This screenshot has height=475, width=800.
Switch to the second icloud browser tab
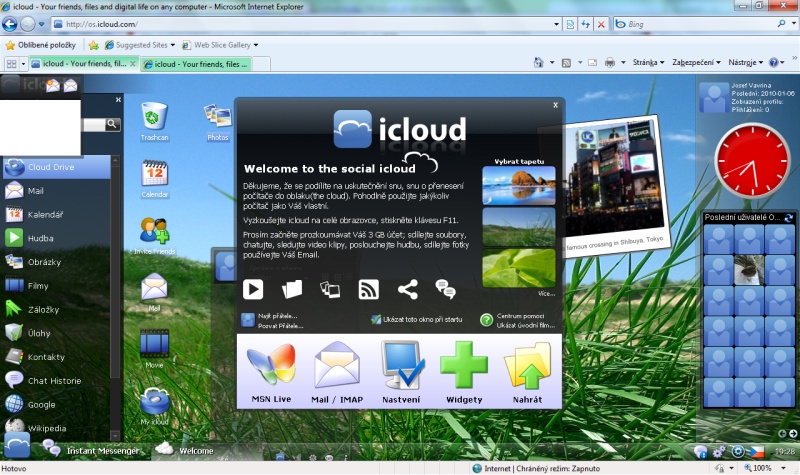coord(196,64)
